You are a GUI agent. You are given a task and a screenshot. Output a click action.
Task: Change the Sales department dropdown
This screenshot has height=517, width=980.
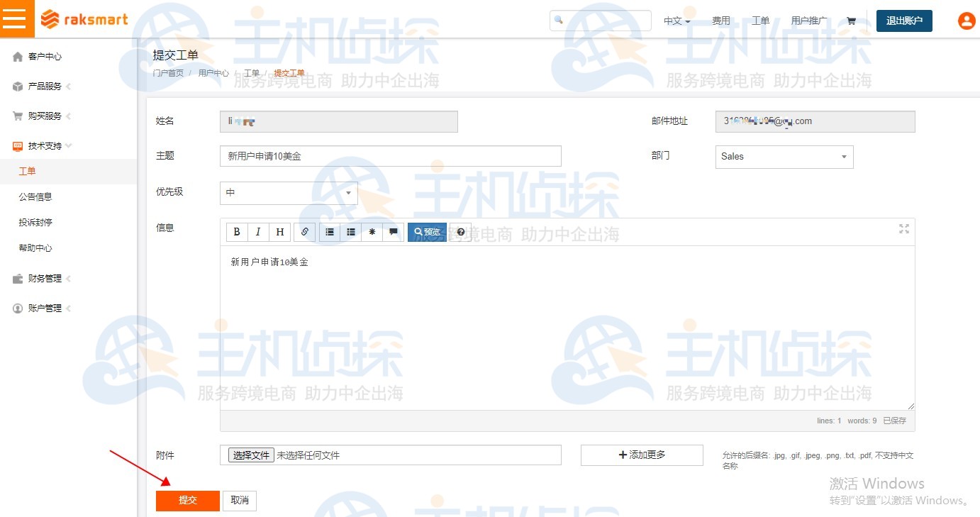pyautogui.click(x=784, y=156)
